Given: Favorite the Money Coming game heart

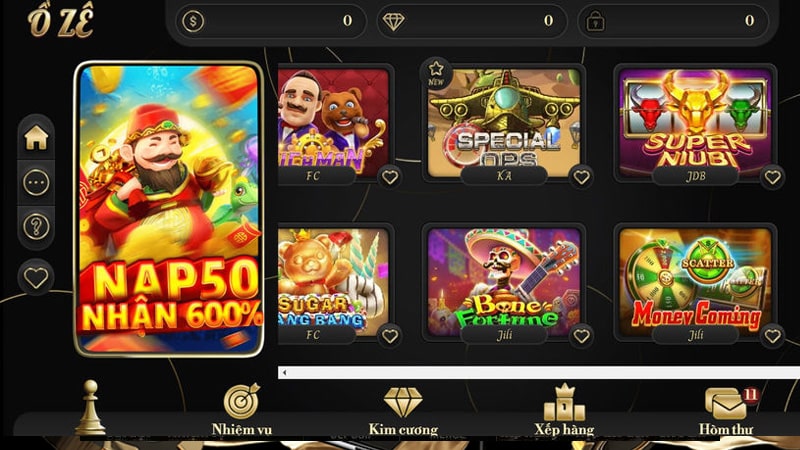Looking at the screenshot, I should (772, 336).
